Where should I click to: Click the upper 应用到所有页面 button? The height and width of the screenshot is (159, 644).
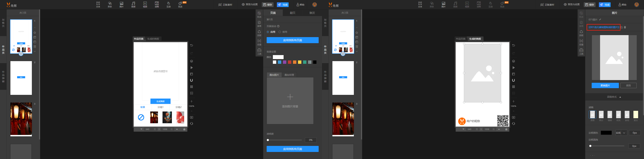[x=292, y=40]
